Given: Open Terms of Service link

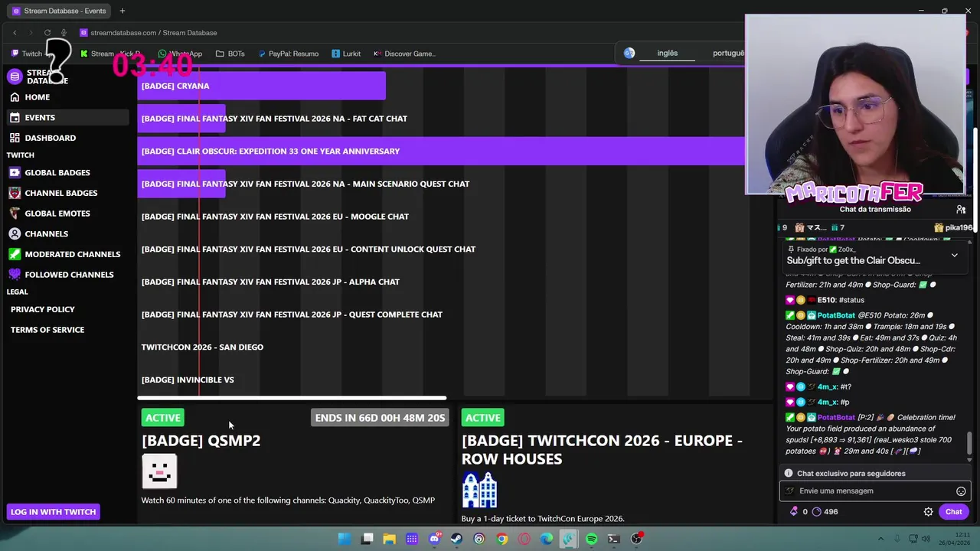Looking at the screenshot, I should click(x=47, y=330).
